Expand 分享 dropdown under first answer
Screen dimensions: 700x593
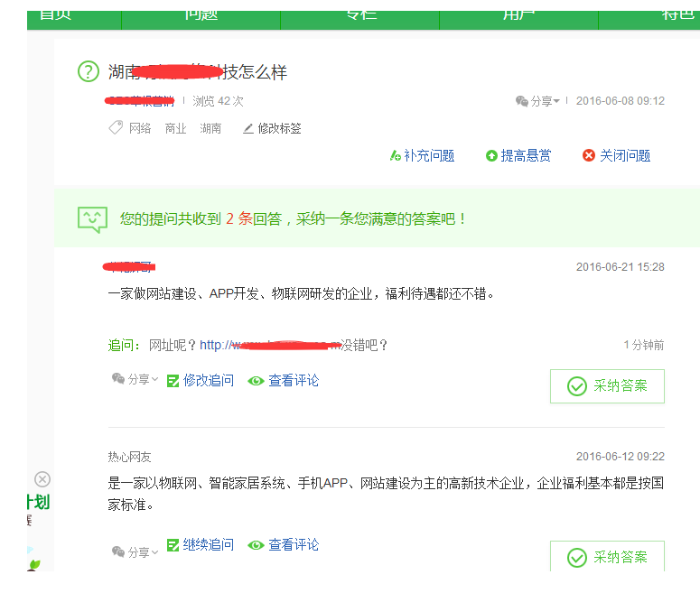click(143, 380)
